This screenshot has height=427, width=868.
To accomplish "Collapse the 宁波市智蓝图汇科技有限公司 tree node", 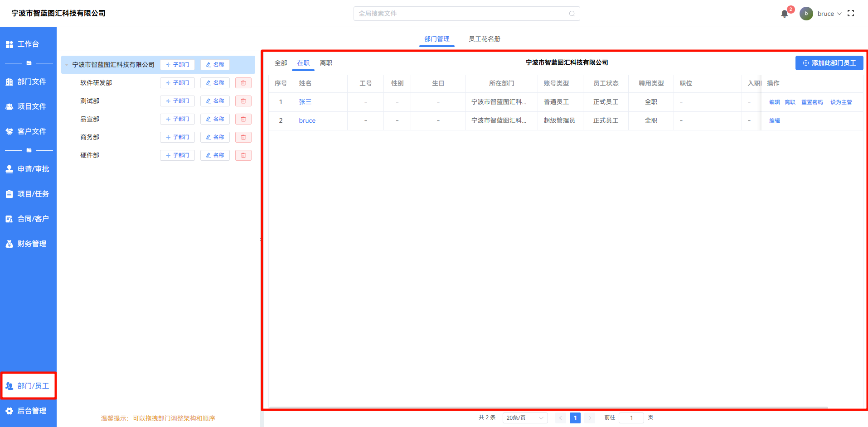I will (67, 65).
